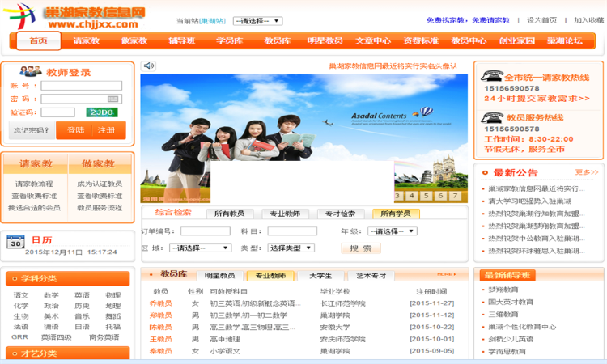Open 请家教流程 link
Viewport: 607px width, 364px height.
tap(34, 184)
